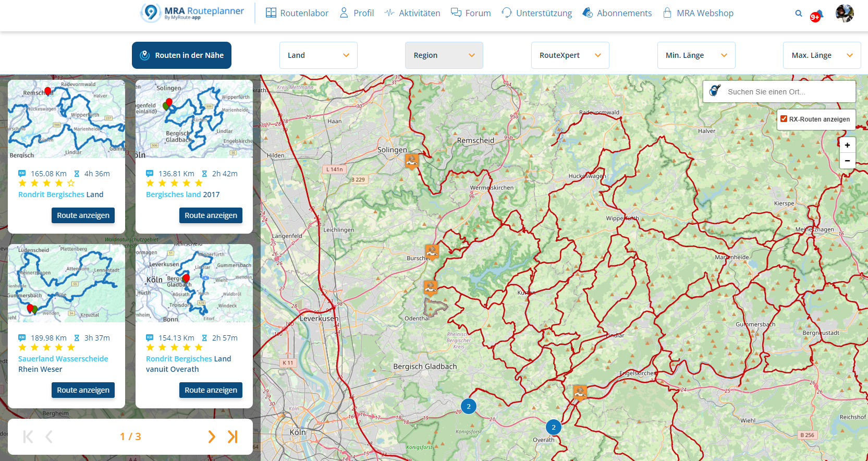Open Sauerland Wasserscheide Rhein Weser link
The height and width of the screenshot is (461, 868).
point(63,364)
